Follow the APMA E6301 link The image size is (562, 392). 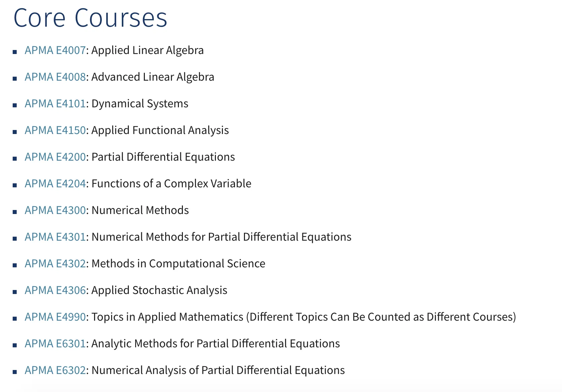tap(55, 344)
